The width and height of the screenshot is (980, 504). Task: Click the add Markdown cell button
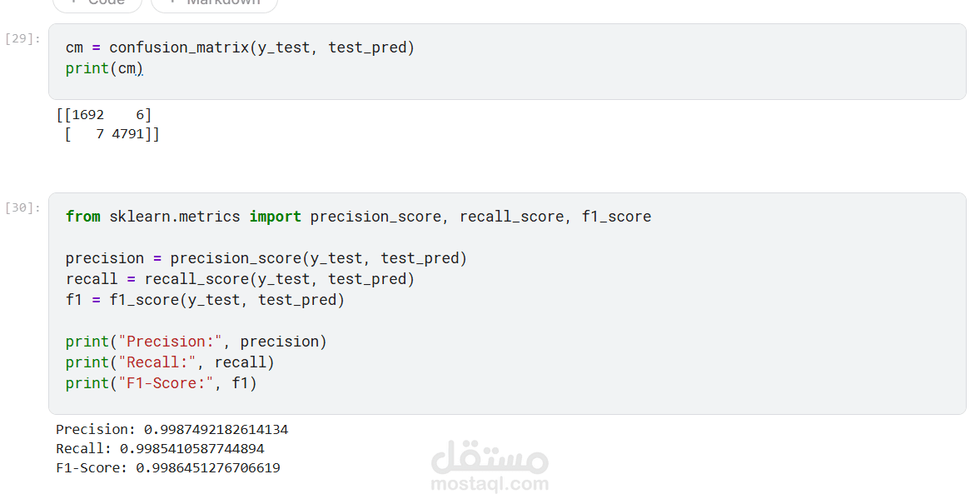click(214, 3)
